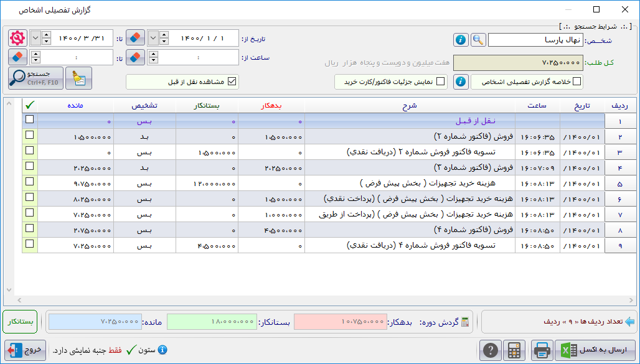The width and height of the screenshot is (640, 364).
Task: Clear the end date with eraser icon
Action: pos(135,39)
